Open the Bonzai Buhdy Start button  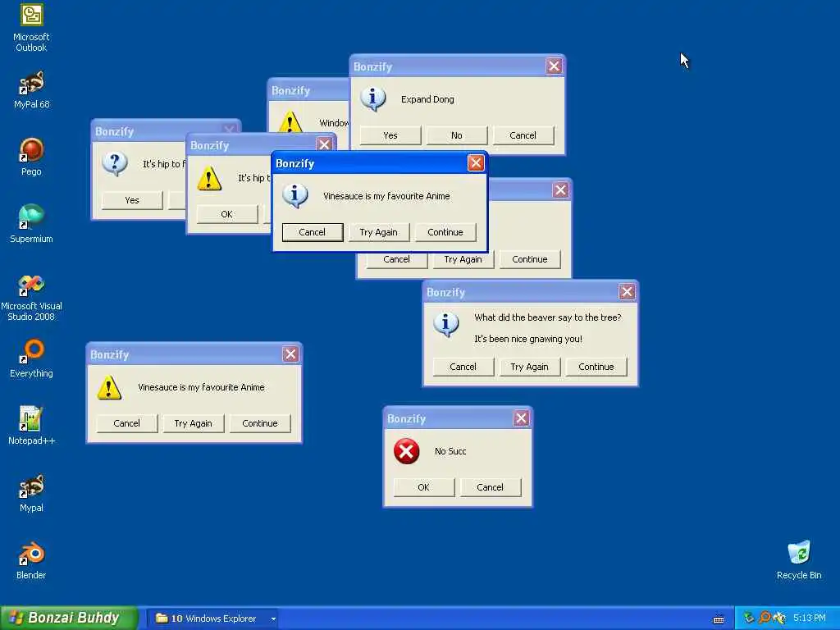point(69,618)
